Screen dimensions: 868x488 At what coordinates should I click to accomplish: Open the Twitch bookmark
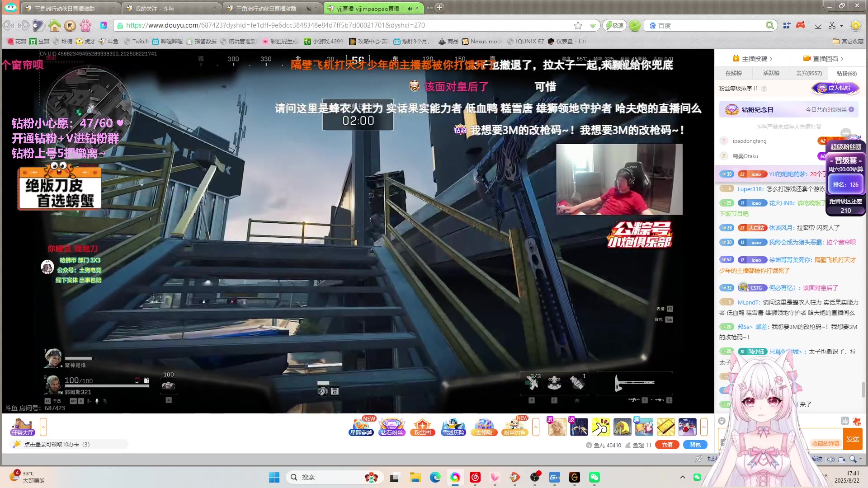[137, 41]
